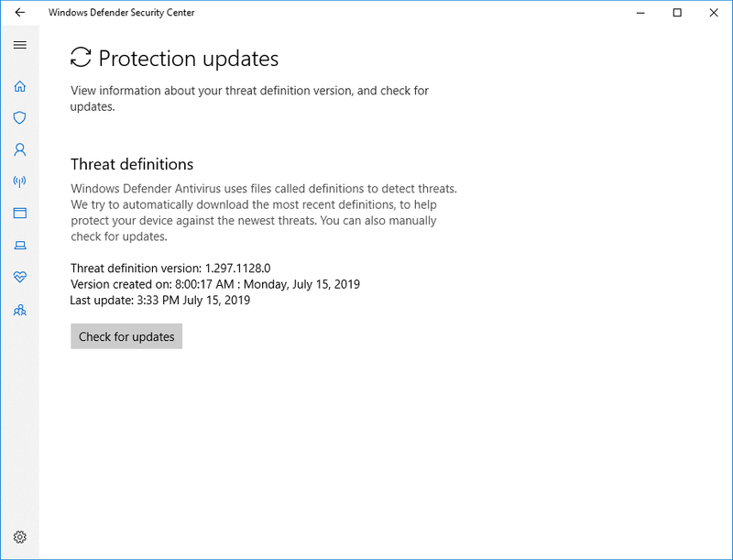Click the Last update timestamp text
Image resolution: width=733 pixels, height=560 pixels.
pos(160,300)
